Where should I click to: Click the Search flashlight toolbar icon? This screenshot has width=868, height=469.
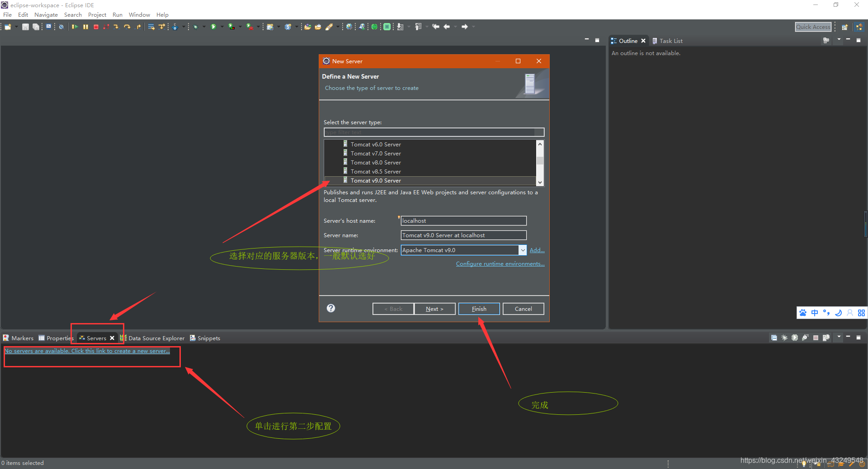click(x=329, y=27)
